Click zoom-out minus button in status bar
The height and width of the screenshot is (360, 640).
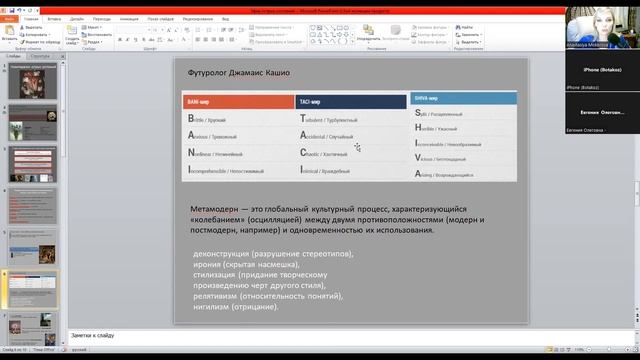(x=589, y=349)
